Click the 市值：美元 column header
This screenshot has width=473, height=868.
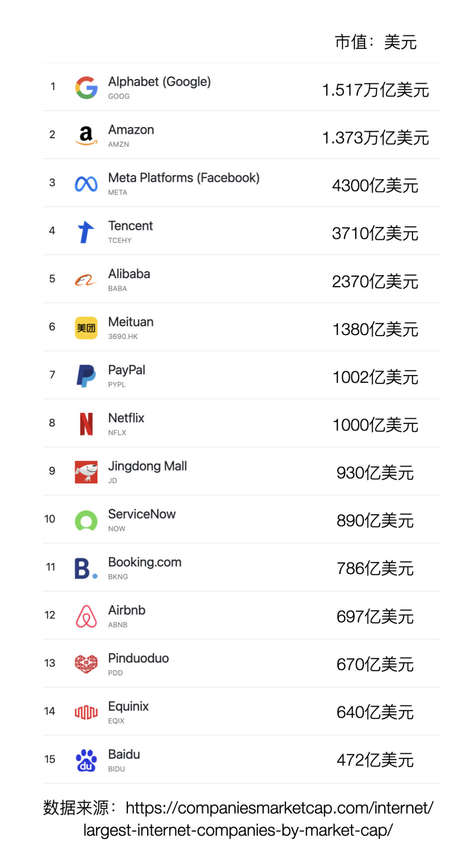(x=375, y=42)
